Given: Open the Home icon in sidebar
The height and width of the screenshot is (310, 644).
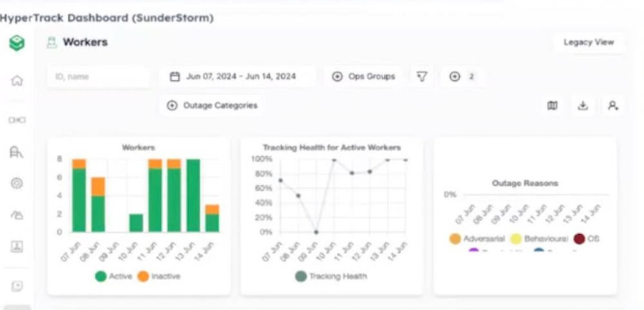Looking at the screenshot, I should (17, 81).
